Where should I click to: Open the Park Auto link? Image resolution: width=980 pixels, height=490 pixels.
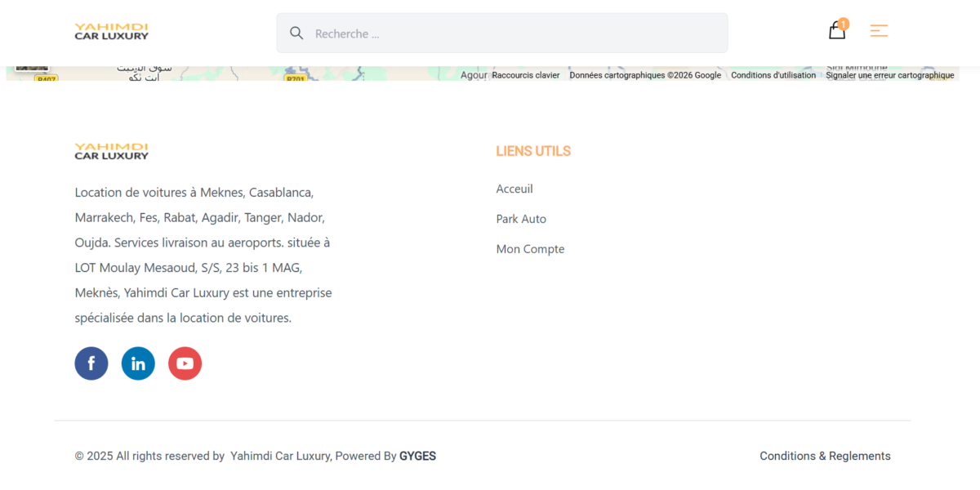(521, 219)
